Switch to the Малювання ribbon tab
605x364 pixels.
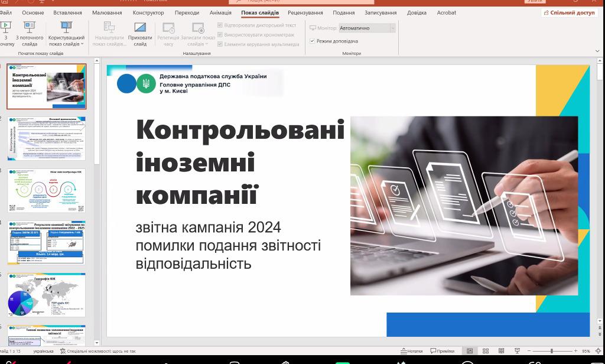[107, 13]
